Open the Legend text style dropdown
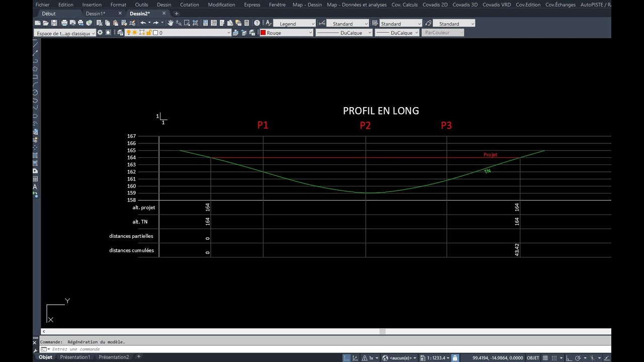The image size is (644, 362). tap(294, 24)
